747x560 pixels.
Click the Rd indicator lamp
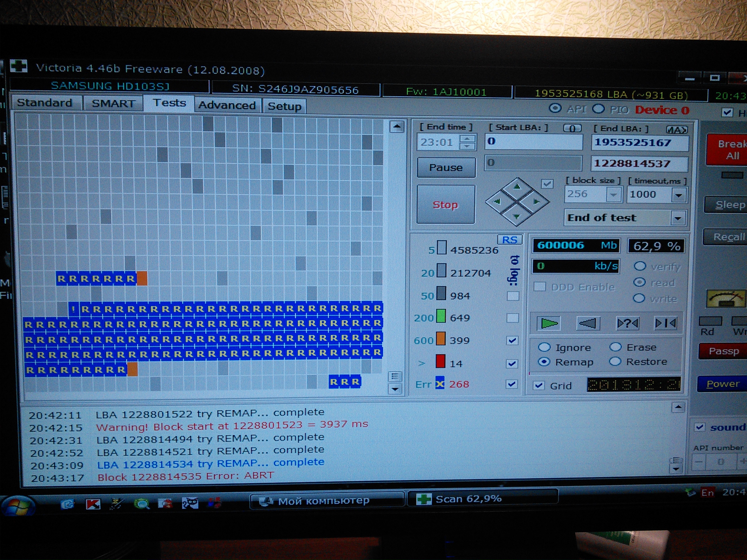710,321
